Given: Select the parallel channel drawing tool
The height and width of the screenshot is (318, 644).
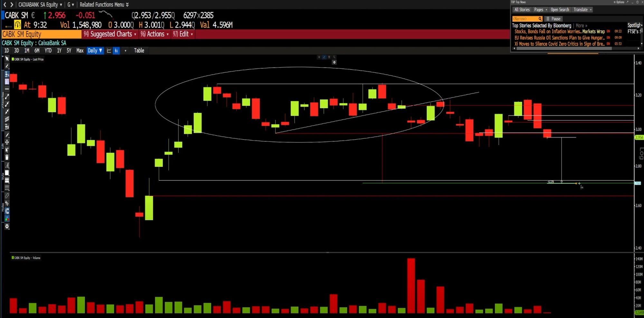Looking at the screenshot, I should [x=7, y=119].
